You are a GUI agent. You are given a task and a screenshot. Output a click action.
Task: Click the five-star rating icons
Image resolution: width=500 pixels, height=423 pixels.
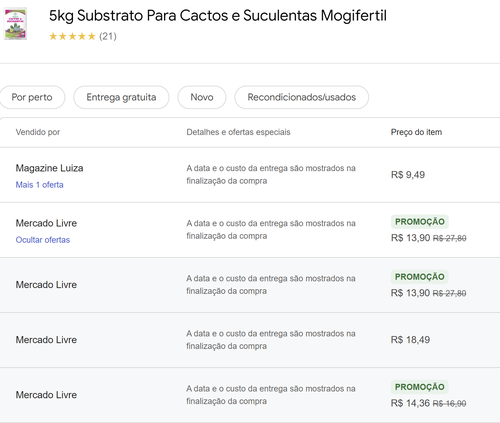point(72,36)
